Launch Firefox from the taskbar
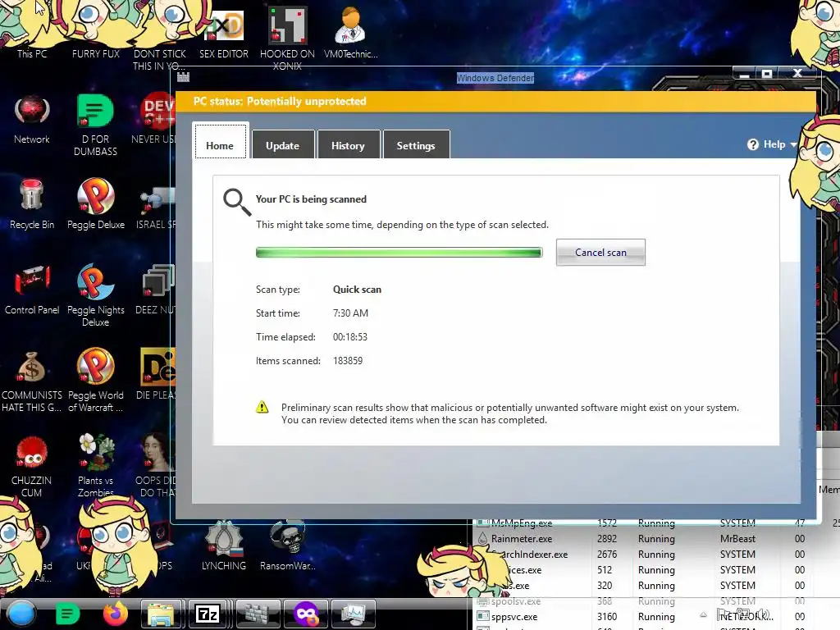This screenshot has width=840, height=630. coord(115,614)
